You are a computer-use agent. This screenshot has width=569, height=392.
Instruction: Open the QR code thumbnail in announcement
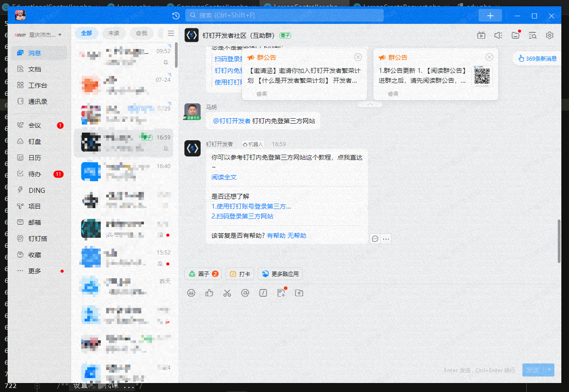click(482, 76)
